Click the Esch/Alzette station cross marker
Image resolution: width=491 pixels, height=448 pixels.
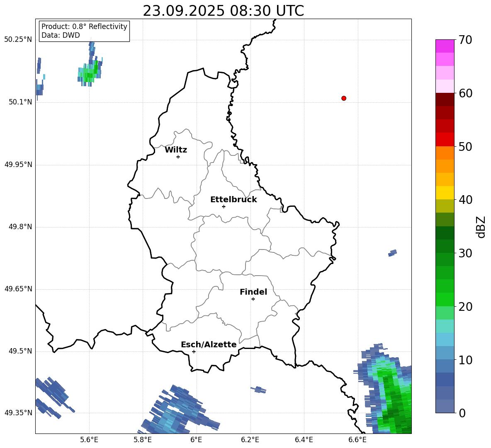pos(194,351)
